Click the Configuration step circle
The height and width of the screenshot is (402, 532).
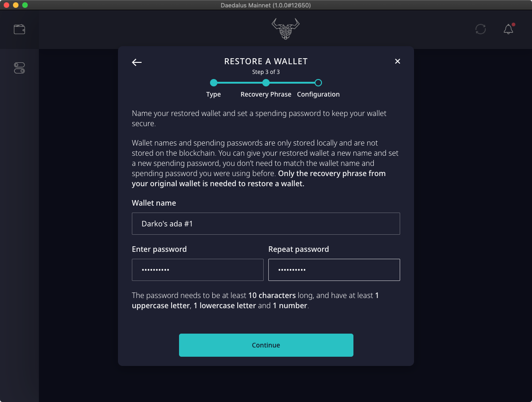pos(318,83)
